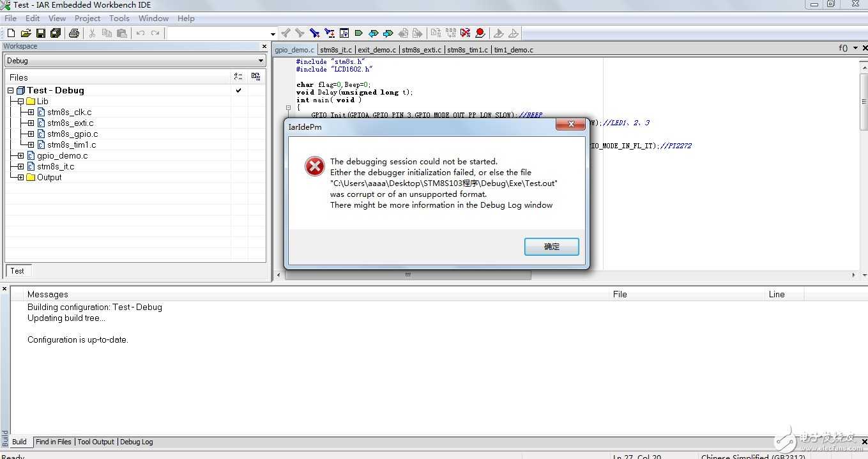868x459 pixels.
Task: Click the batch build column header icon
Action: coord(255,77)
